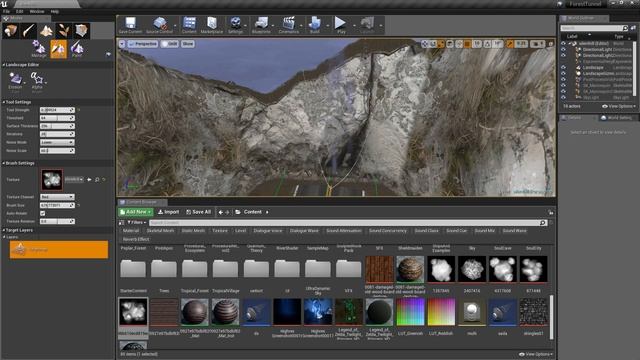This screenshot has height=360, width=640.
Task: Toggle visibility of the Sky Light actor
Action: pyautogui.click(x=563, y=98)
